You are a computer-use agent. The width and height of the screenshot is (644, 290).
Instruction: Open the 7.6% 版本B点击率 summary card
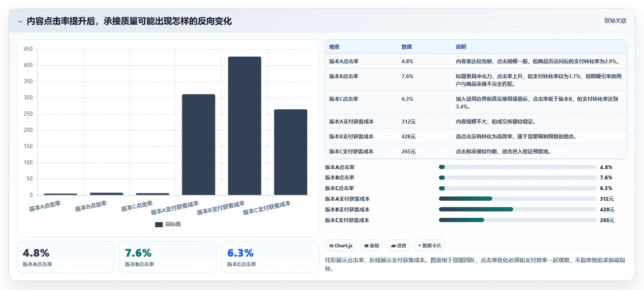(x=168, y=257)
